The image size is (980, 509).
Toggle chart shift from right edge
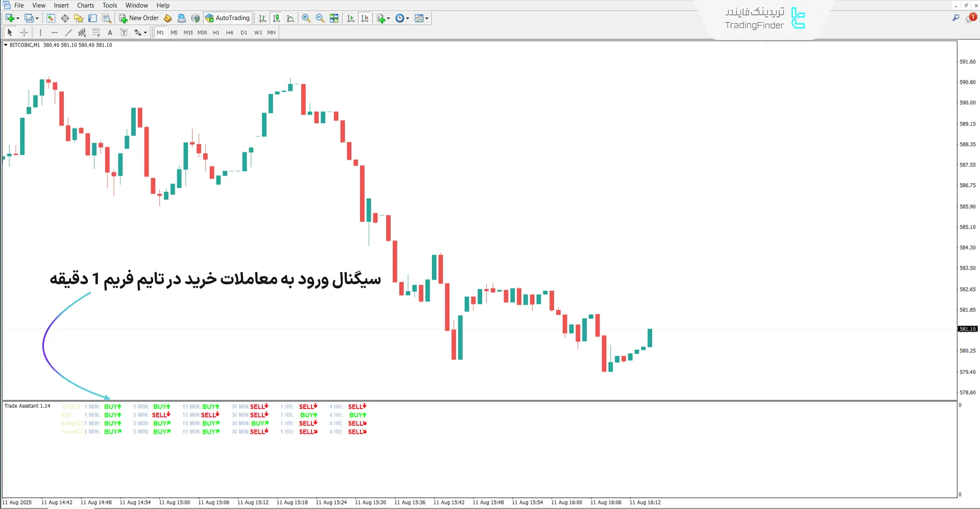coord(365,18)
